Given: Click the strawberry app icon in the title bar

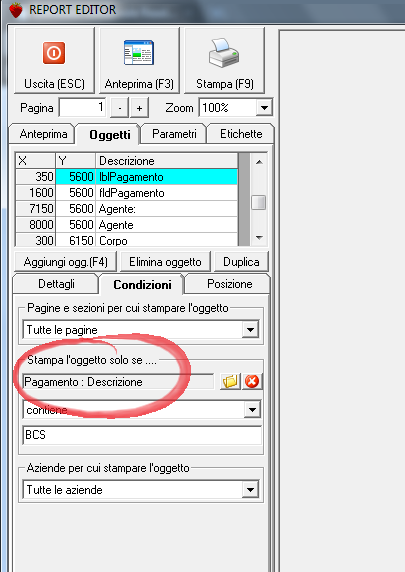Looking at the screenshot, I should point(16,10).
